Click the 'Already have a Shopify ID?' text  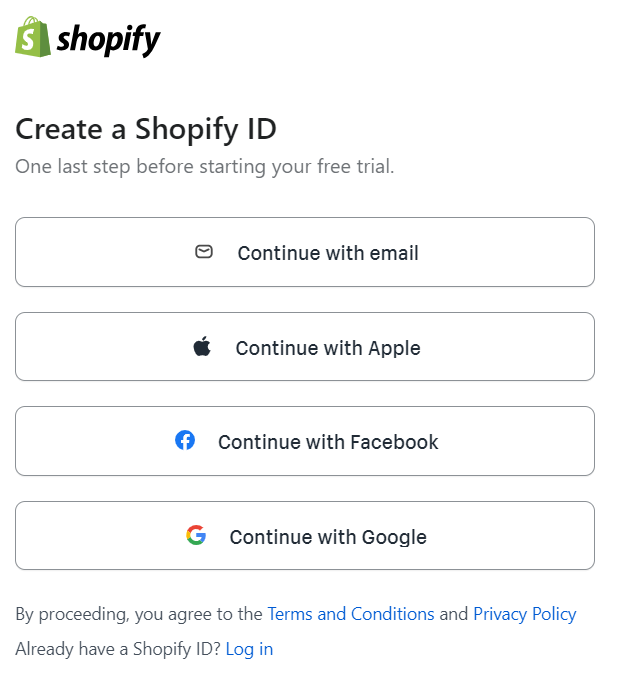click(x=118, y=649)
